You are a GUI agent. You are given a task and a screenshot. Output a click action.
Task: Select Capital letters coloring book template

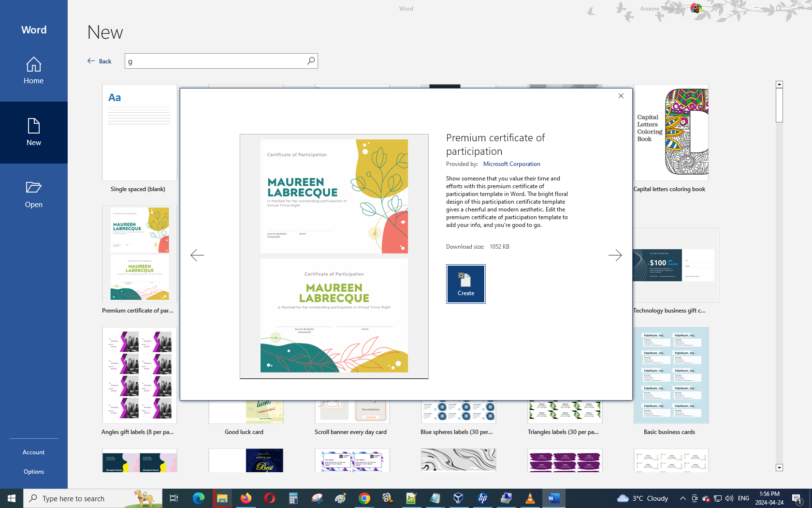click(x=671, y=133)
